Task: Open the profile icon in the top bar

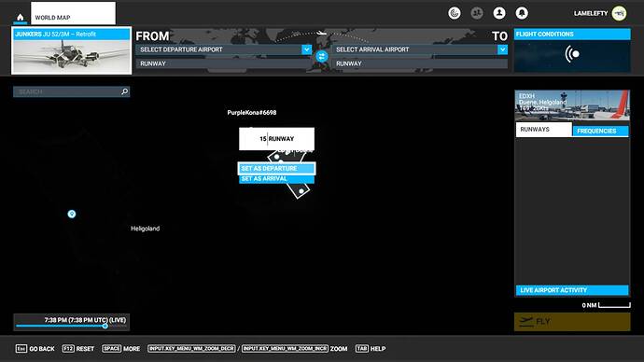Action: (x=499, y=13)
